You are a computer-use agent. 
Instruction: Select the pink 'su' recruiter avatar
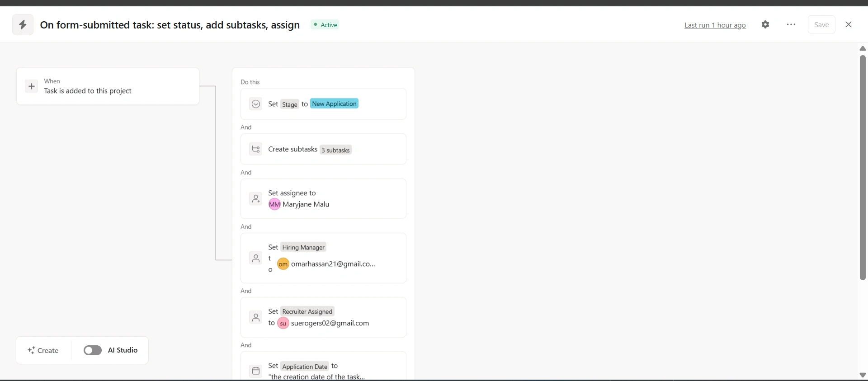pyautogui.click(x=283, y=323)
